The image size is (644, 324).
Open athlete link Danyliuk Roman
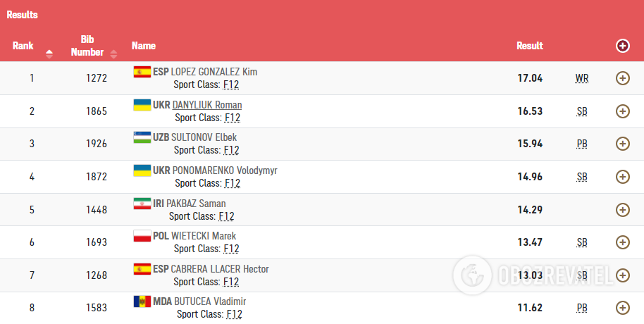tap(207, 105)
